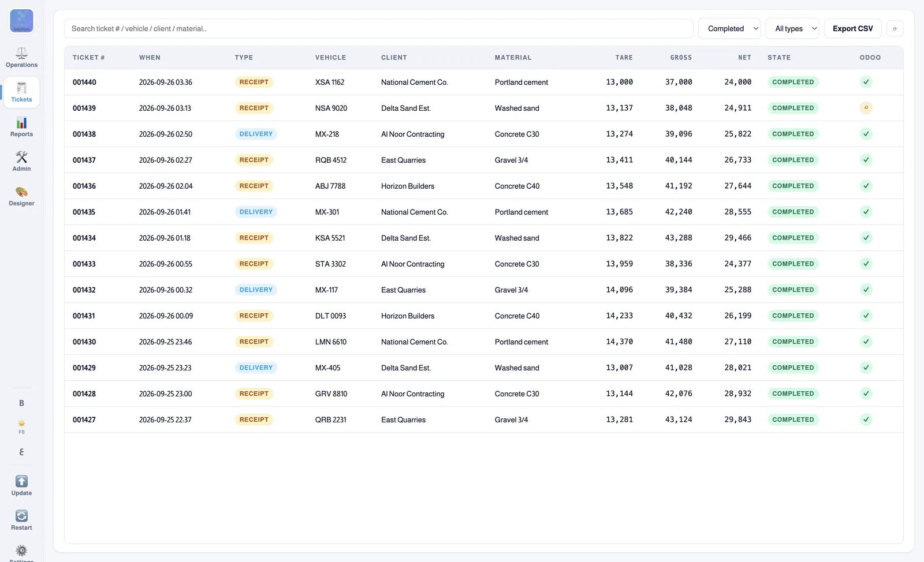Open the Reports chart icon
The image size is (924, 562).
(x=21, y=122)
